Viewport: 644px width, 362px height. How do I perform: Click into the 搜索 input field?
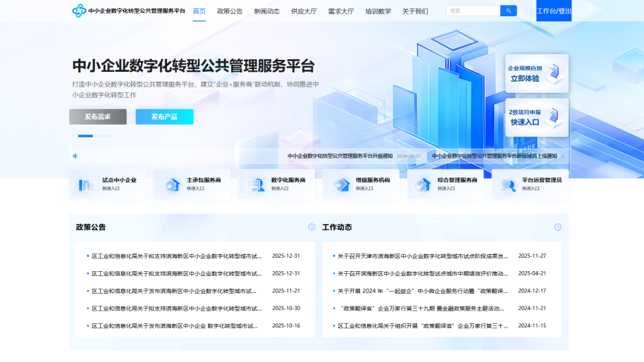pos(473,11)
